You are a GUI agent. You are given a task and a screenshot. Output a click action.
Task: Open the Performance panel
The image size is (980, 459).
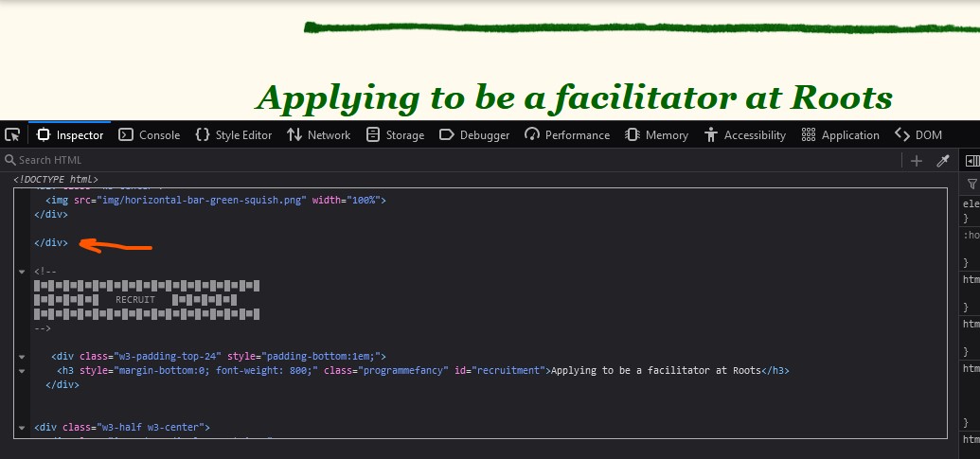click(x=567, y=135)
